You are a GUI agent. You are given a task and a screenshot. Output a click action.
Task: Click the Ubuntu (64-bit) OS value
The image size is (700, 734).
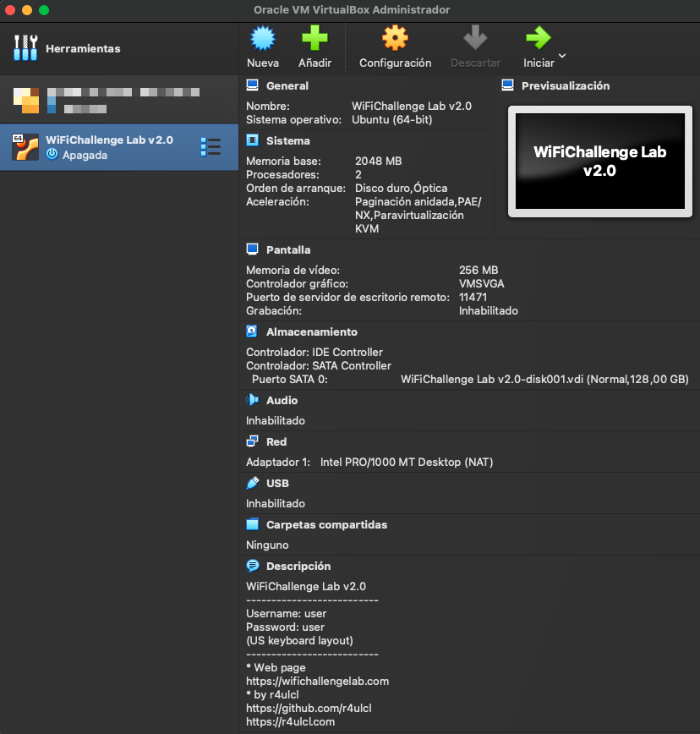pyautogui.click(x=391, y=119)
